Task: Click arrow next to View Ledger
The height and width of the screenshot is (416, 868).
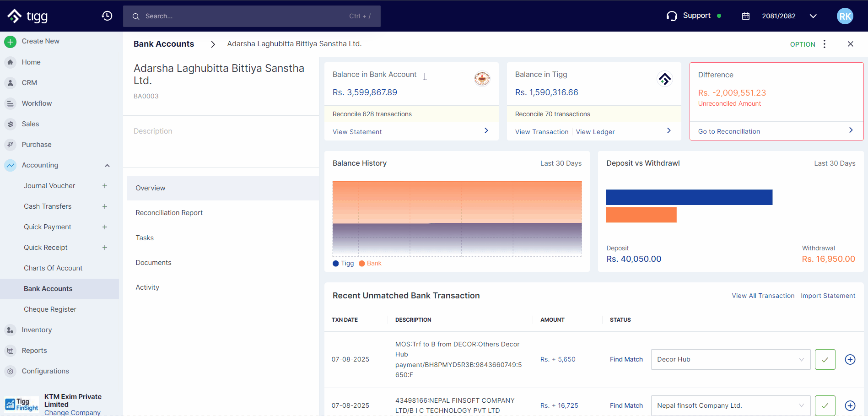Action: (669, 131)
